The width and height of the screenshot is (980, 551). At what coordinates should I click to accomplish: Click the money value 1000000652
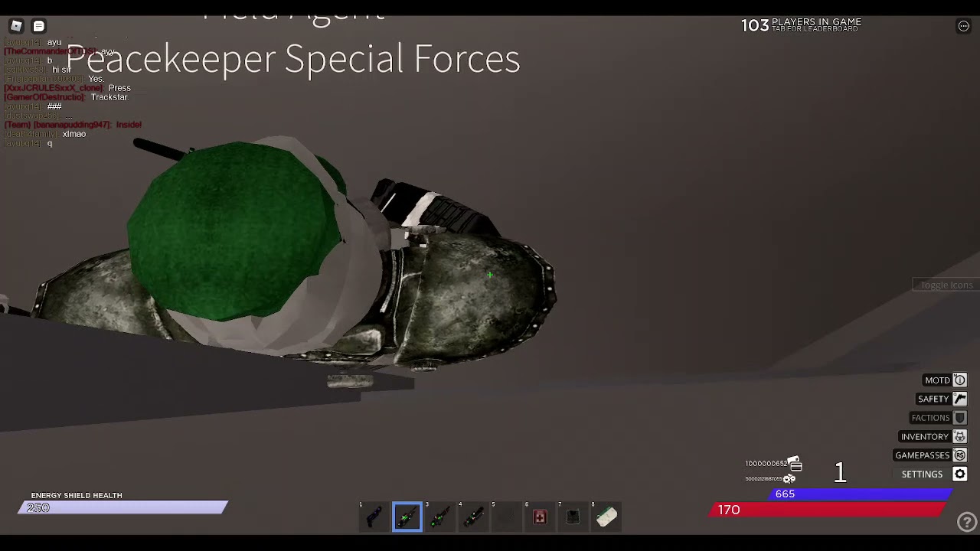point(766,464)
